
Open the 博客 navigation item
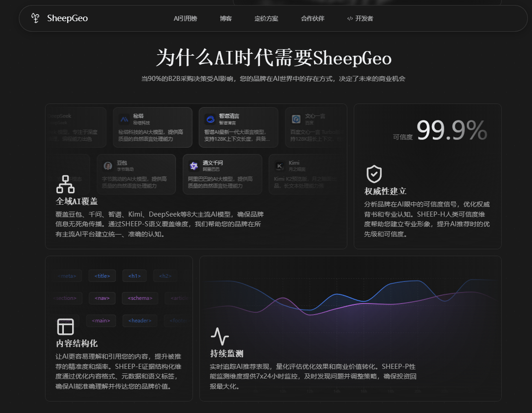click(226, 18)
